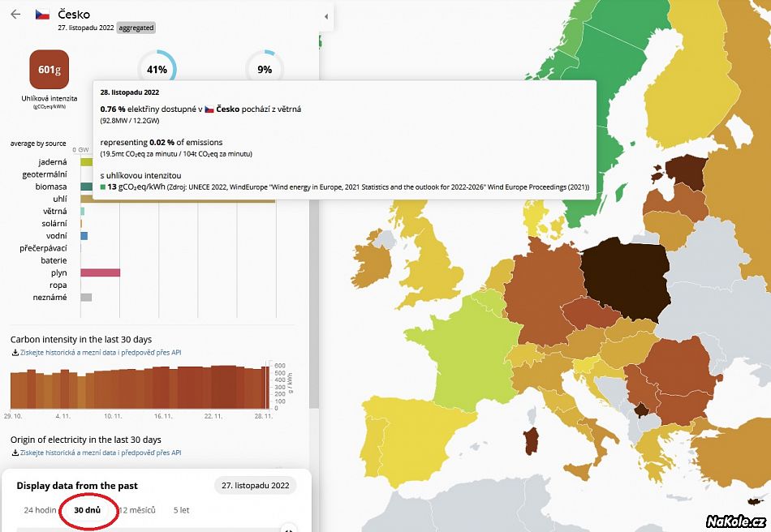Click the 41% circular gauge
Image resolution: width=771 pixels, height=532 pixels.
[x=157, y=70]
